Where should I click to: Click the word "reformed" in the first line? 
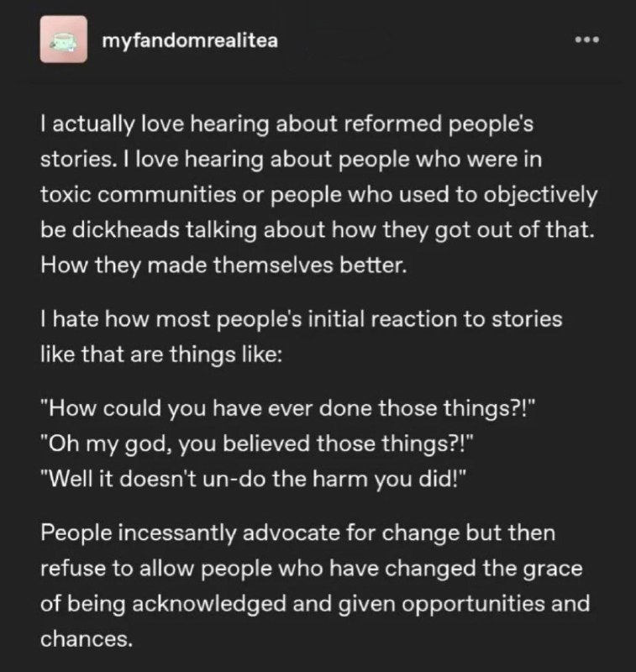[392, 123]
